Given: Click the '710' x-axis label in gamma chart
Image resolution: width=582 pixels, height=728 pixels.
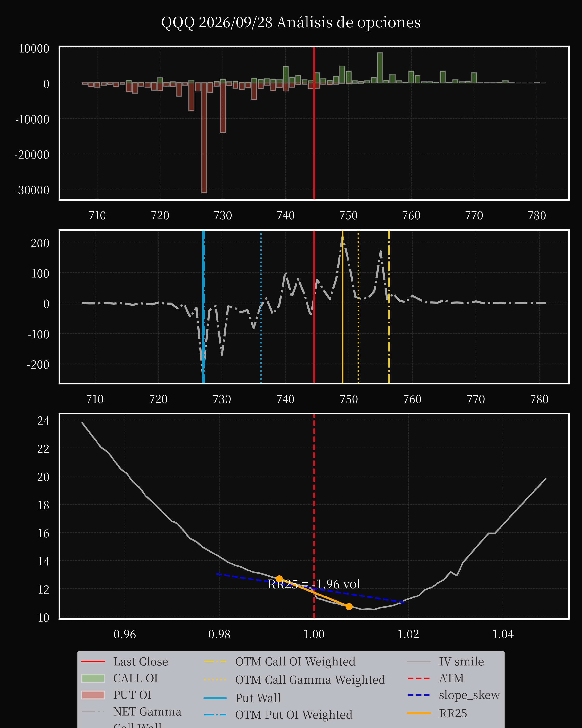Looking at the screenshot, I should coord(95,399).
